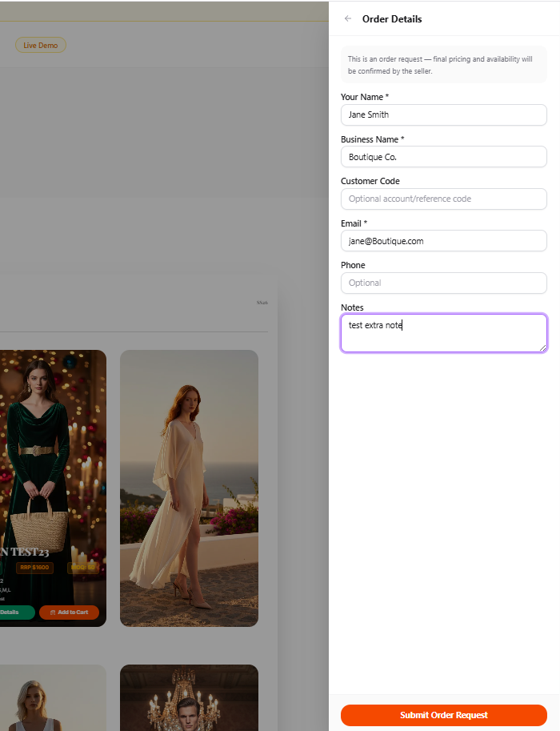Open the chandelier man product image
The height and width of the screenshot is (731, 560).
coord(189,697)
